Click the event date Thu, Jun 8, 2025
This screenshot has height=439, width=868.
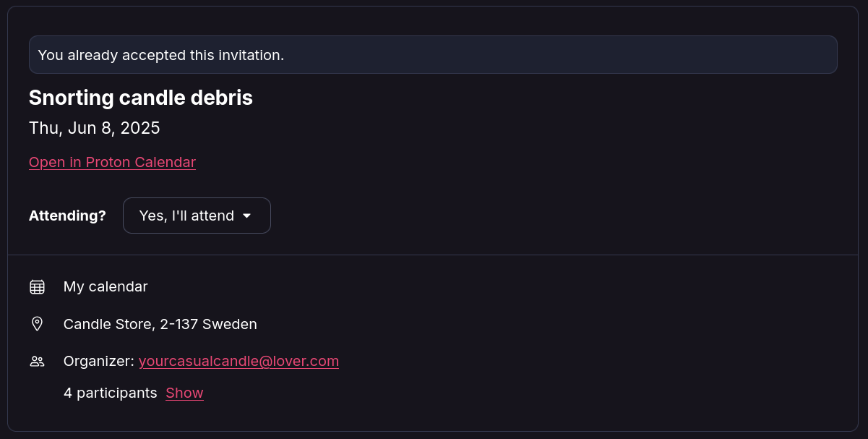coord(95,128)
